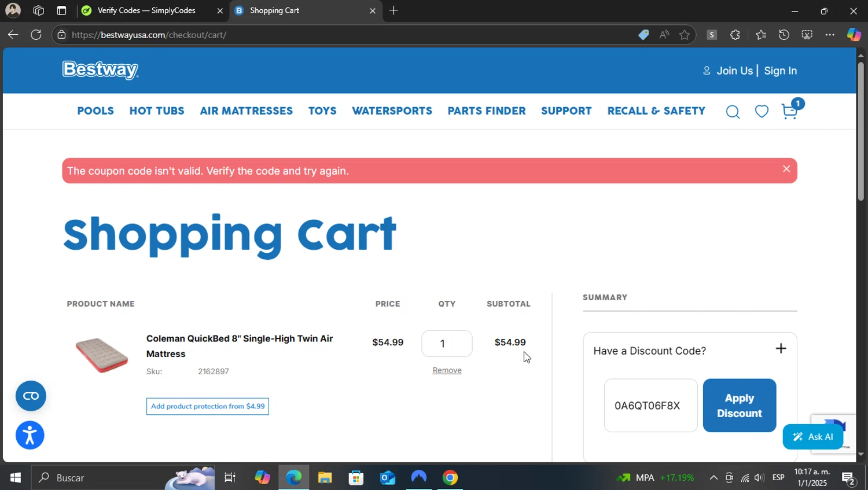Open the tab actions menu icon
Image resolution: width=868 pixels, height=490 pixels.
pos(61,10)
